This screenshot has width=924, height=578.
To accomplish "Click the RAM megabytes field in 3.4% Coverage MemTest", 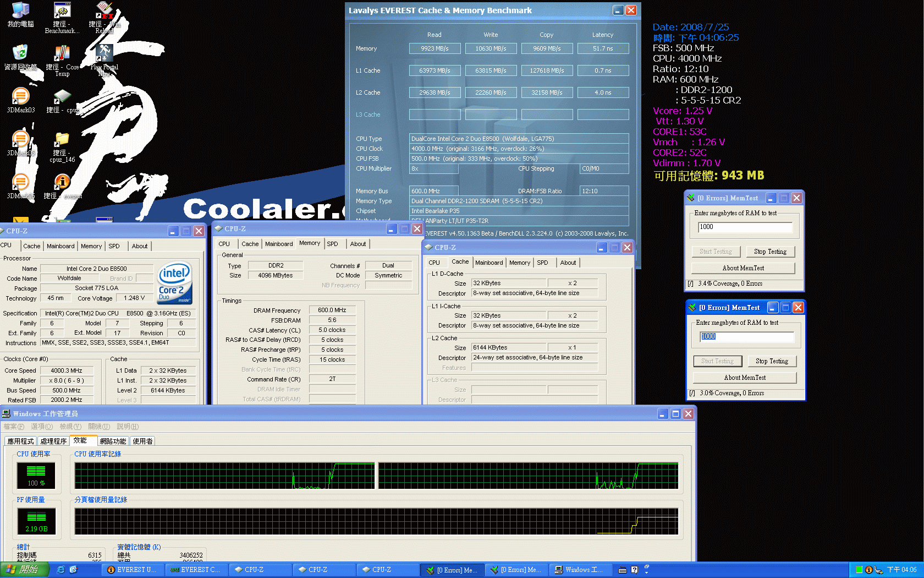I will pos(745,227).
